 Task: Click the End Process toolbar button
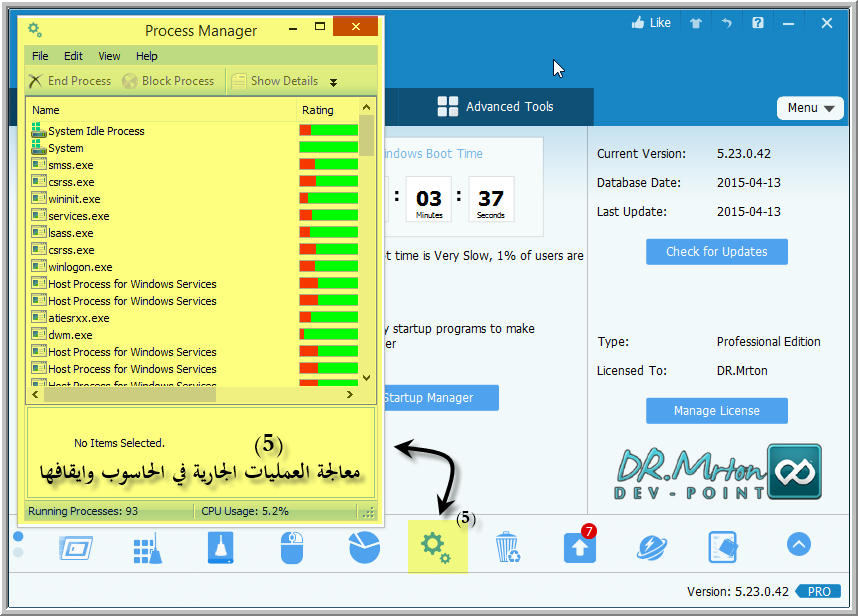[x=69, y=81]
